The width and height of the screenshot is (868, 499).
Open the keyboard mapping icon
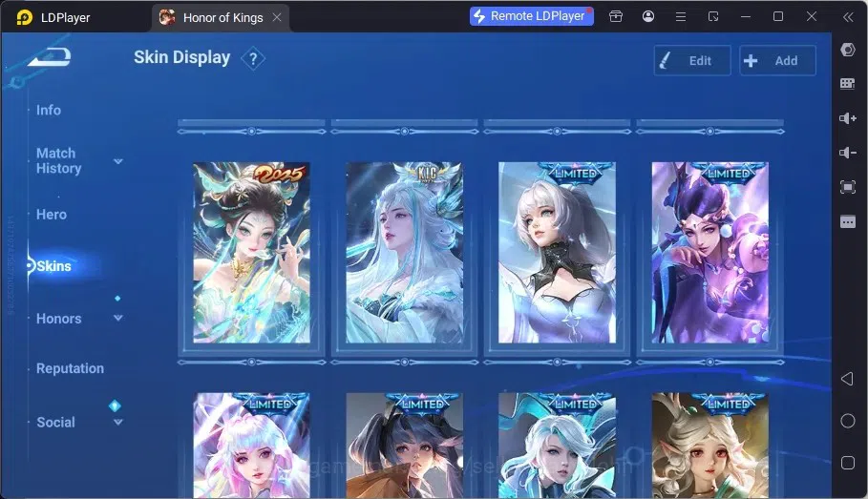coord(848,84)
